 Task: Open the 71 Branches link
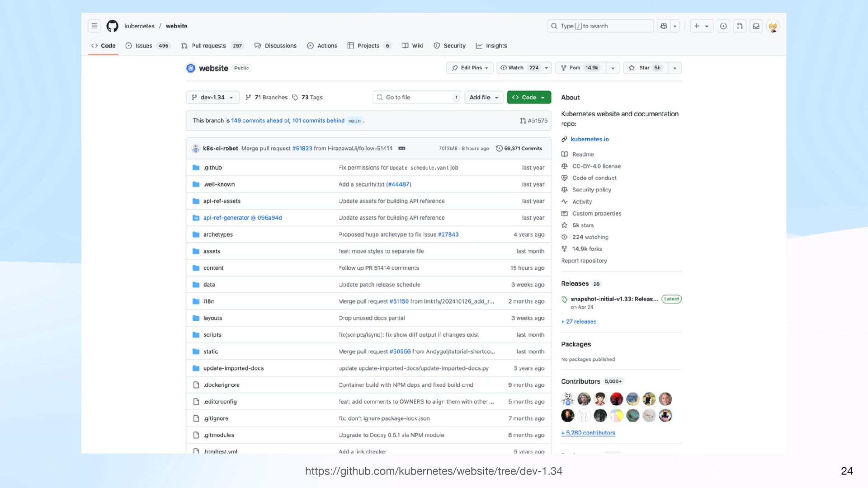pos(266,97)
